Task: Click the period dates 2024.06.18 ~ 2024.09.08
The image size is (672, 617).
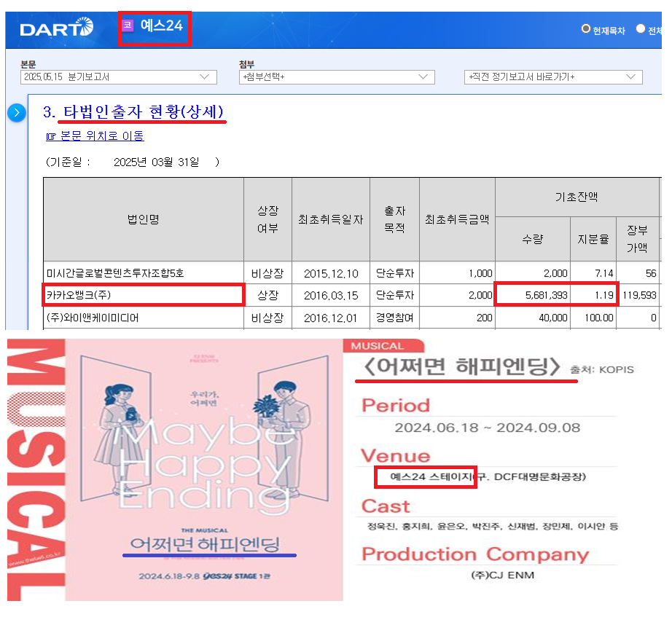Action: pos(488,428)
